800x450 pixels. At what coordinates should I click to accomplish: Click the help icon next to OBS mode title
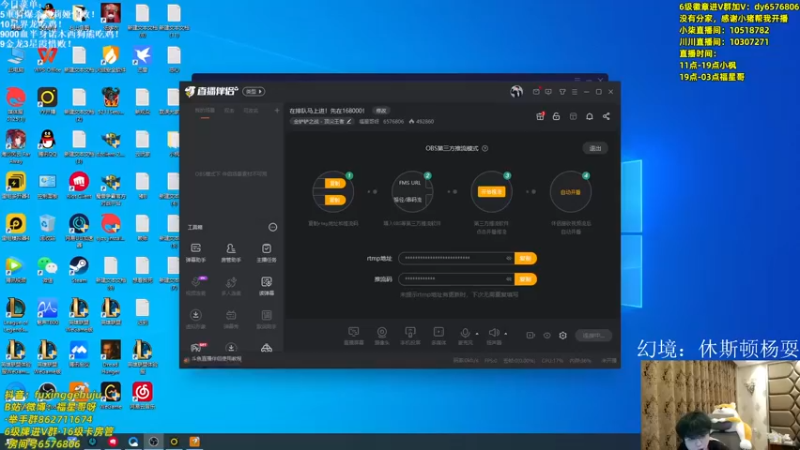tap(485, 148)
